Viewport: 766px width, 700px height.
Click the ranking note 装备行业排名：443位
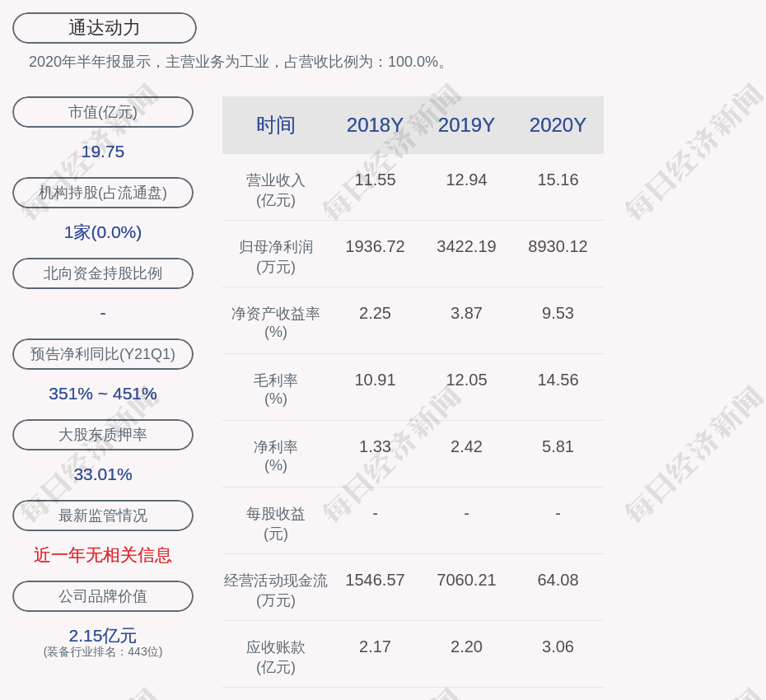[103, 651]
